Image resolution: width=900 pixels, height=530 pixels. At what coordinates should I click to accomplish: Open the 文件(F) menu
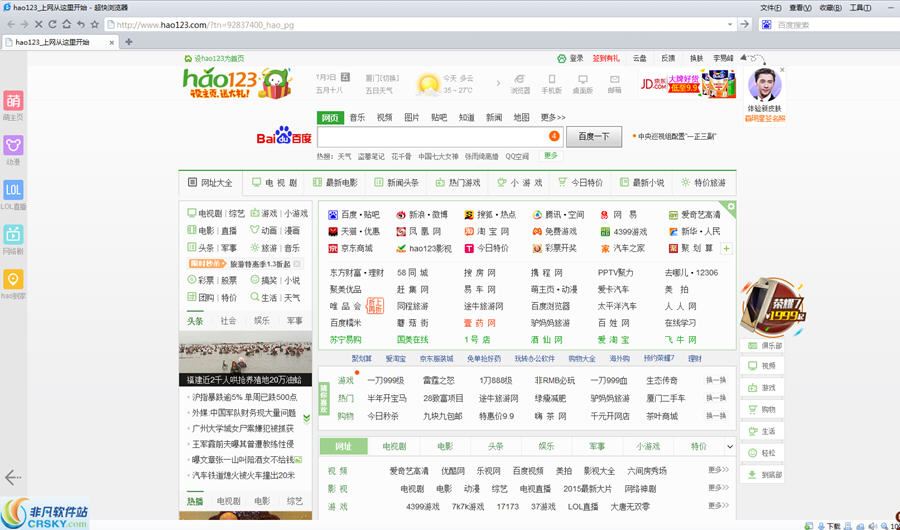(771, 7)
